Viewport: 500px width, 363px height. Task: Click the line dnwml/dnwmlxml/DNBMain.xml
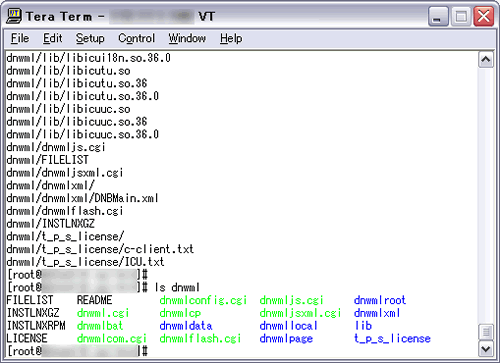pos(82,198)
